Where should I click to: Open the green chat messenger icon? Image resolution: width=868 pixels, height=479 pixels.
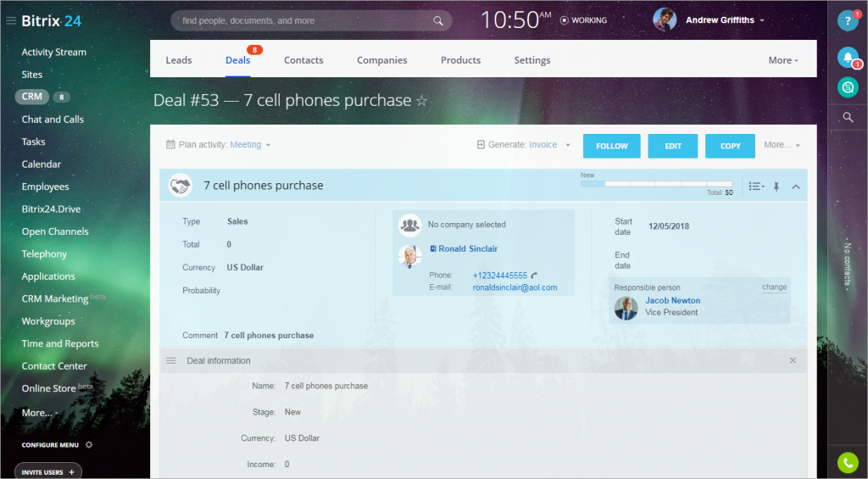pos(848,87)
